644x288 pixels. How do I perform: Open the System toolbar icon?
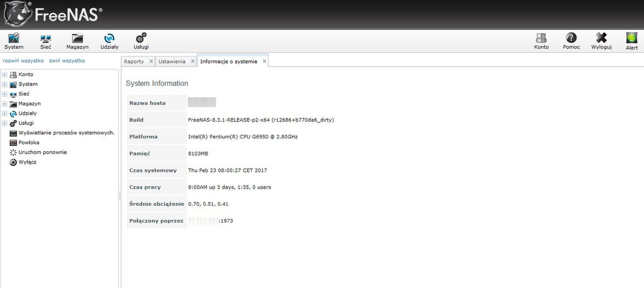click(x=14, y=38)
